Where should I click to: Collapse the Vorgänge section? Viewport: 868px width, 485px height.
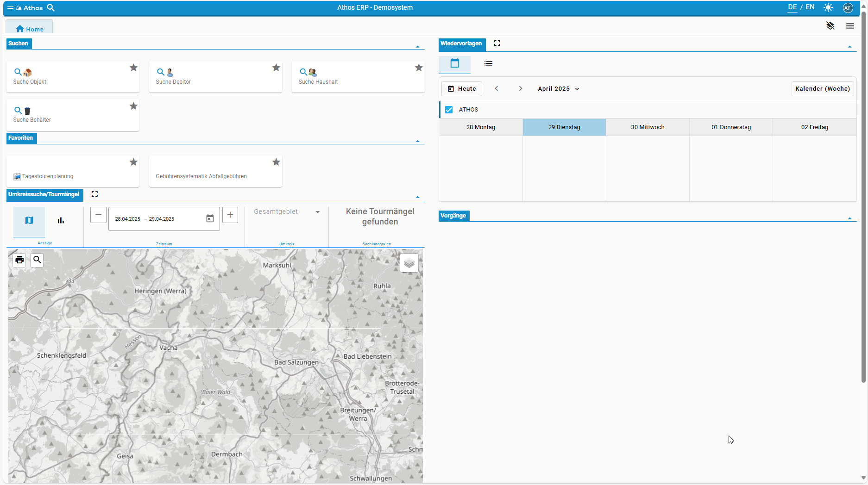pos(849,218)
